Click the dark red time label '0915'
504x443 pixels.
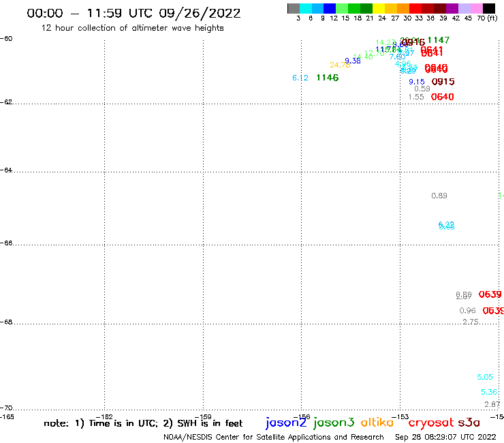coord(443,82)
